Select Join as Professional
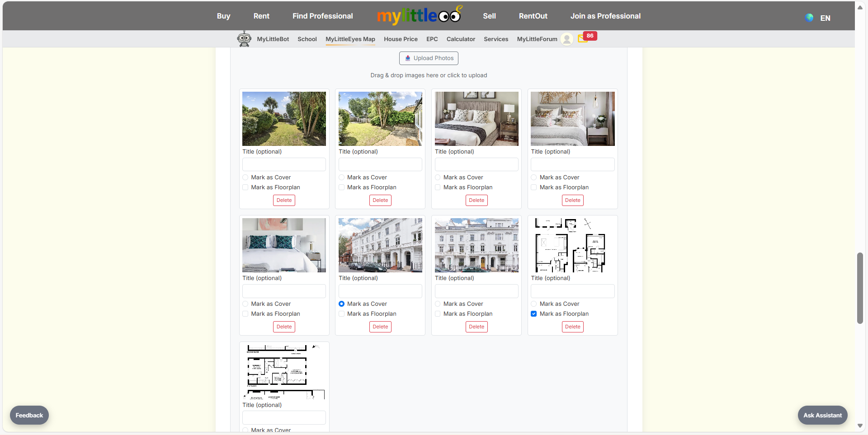 605,16
